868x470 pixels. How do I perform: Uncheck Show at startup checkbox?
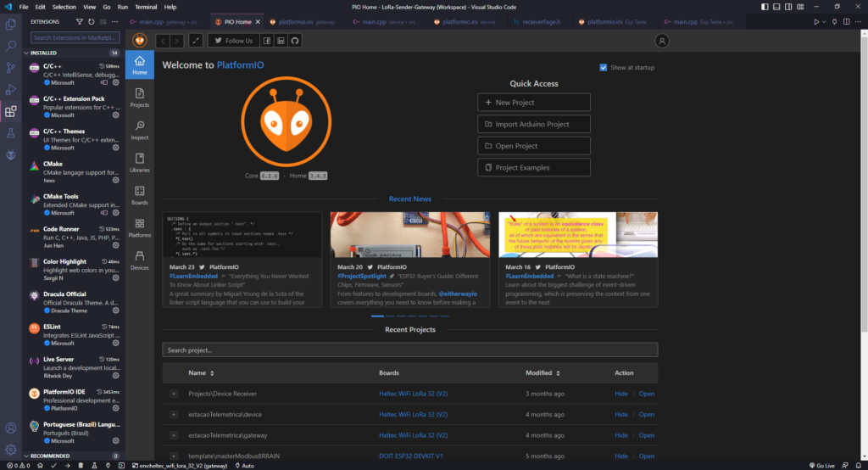click(604, 68)
